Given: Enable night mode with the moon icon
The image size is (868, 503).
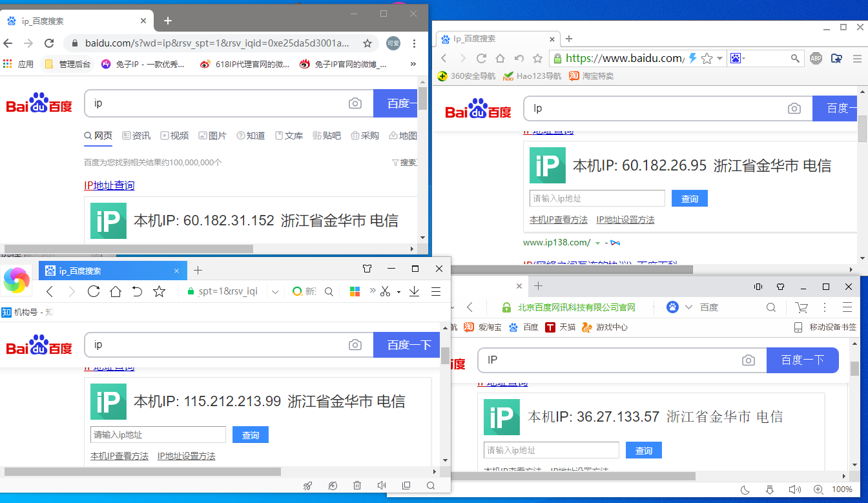Looking at the screenshot, I should pos(745,490).
